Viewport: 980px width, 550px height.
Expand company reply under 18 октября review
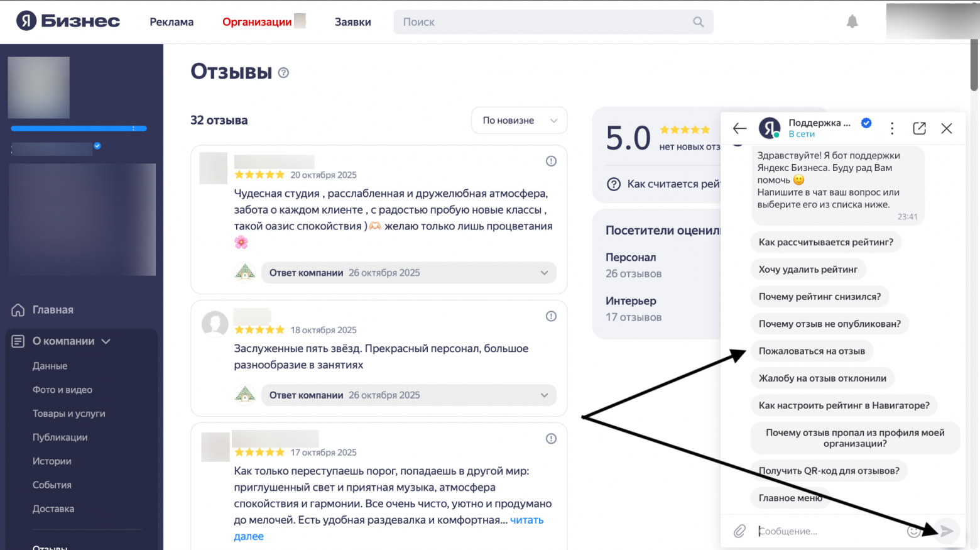click(409, 395)
